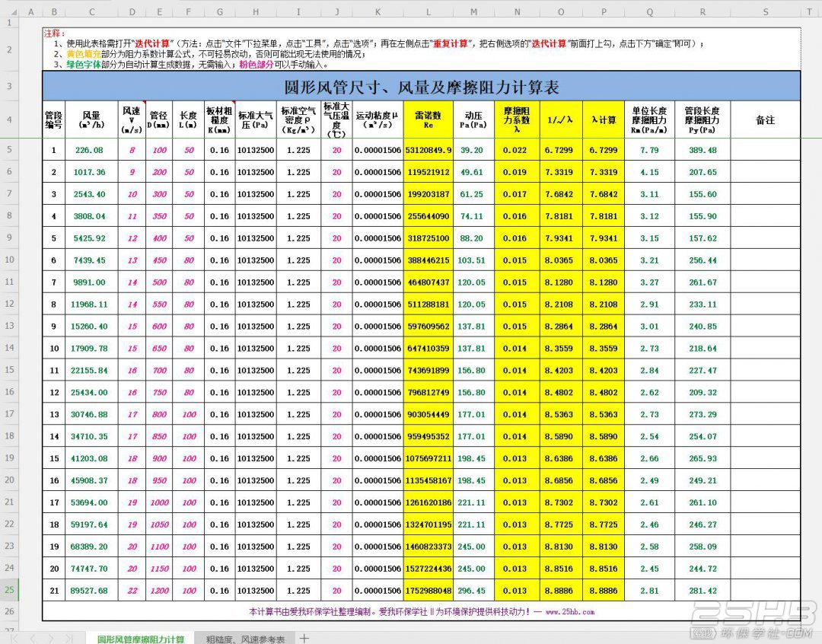Click unit friction cell 4.15

[x=649, y=172]
